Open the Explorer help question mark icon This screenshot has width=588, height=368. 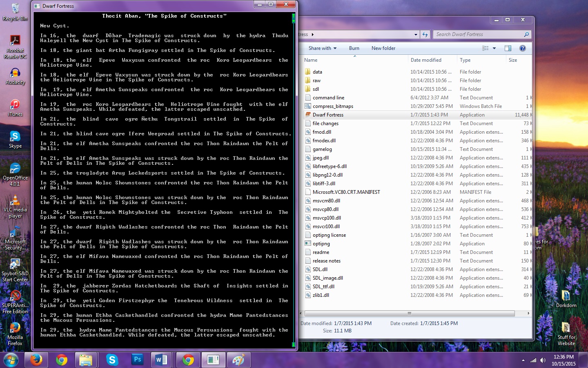coord(522,48)
